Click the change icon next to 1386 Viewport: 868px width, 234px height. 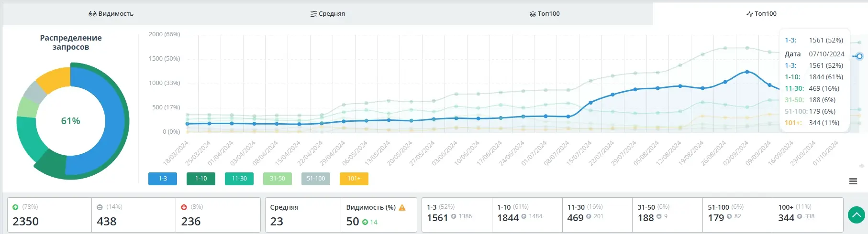(x=454, y=216)
